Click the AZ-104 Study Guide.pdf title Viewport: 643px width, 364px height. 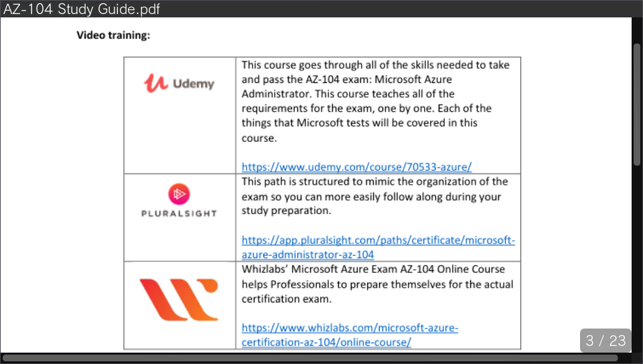pos(81,9)
